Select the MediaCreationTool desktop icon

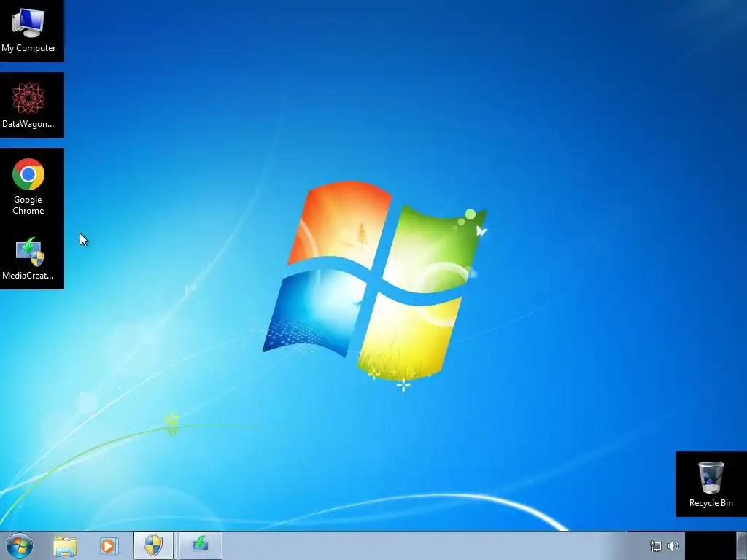28,257
